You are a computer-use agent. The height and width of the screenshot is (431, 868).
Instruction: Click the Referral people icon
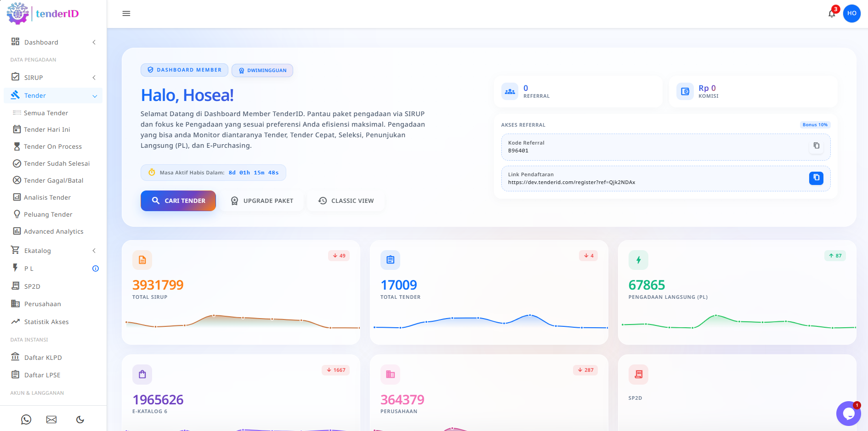tap(510, 91)
